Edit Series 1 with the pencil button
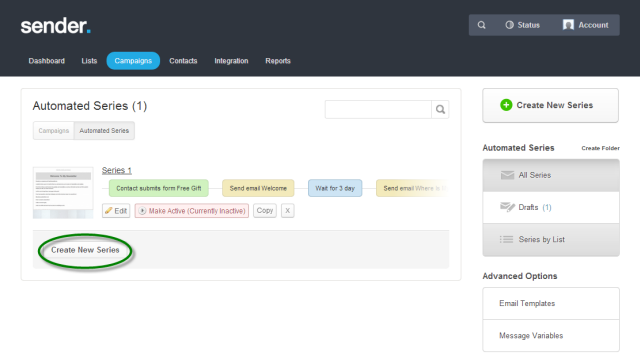 tap(116, 211)
